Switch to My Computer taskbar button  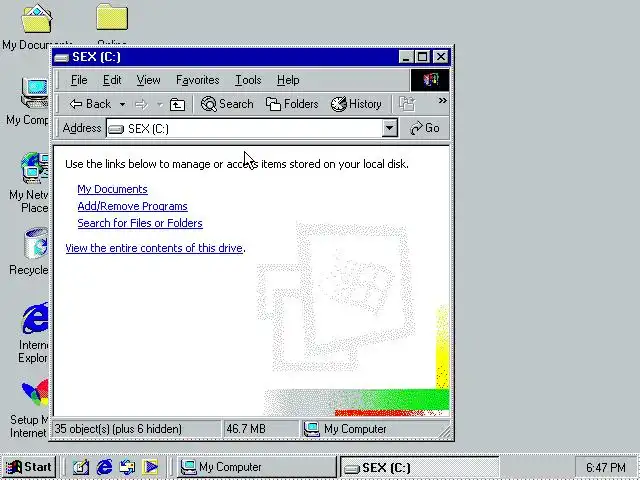click(x=256, y=467)
